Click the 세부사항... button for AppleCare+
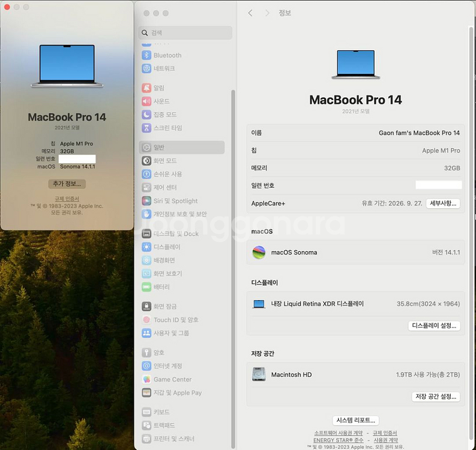The image size is (476, 450). [443, 203]
